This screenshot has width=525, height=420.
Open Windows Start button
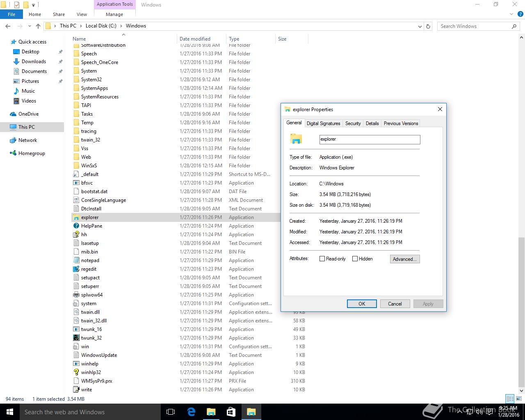point(10,412)
